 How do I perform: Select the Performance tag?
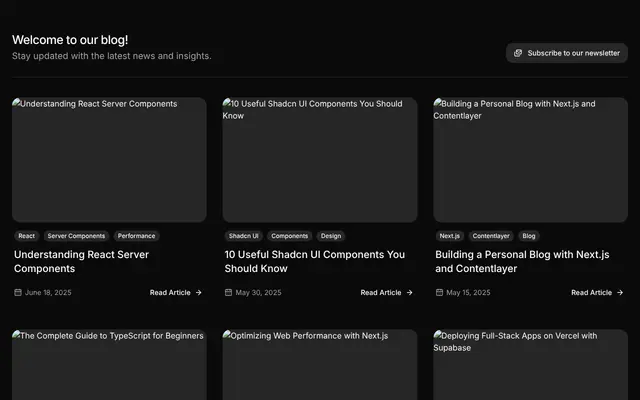point(136,236)
